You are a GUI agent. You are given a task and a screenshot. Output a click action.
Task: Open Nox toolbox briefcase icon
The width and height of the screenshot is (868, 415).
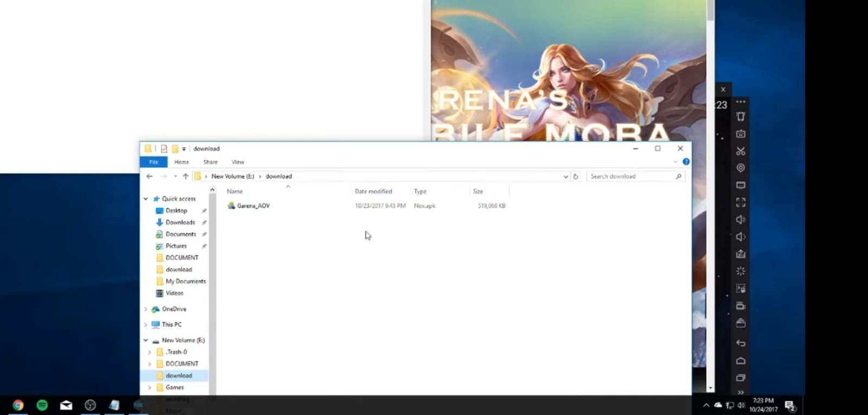coord(741,323)
